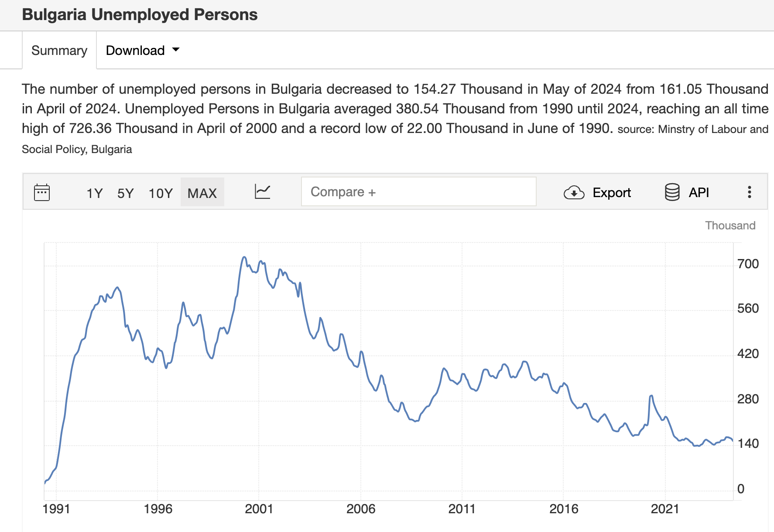Click the 700 y-axis value label

point(748,264)
